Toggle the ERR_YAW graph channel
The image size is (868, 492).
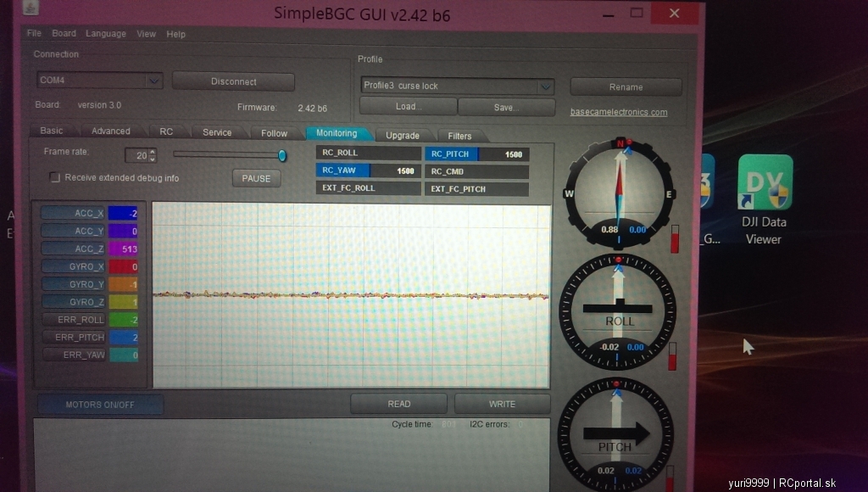(74, 355)
